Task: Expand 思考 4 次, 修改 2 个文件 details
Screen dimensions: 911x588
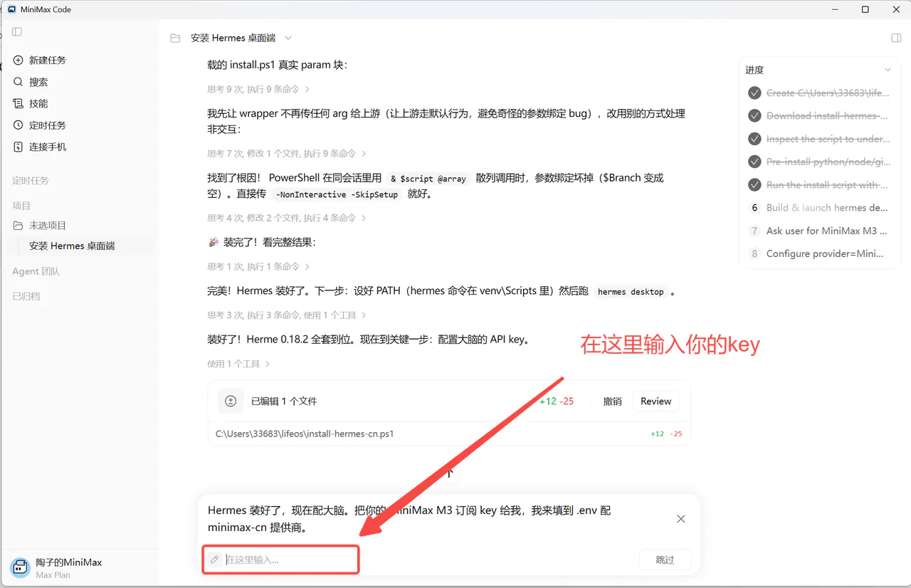Action: [287, 218]
